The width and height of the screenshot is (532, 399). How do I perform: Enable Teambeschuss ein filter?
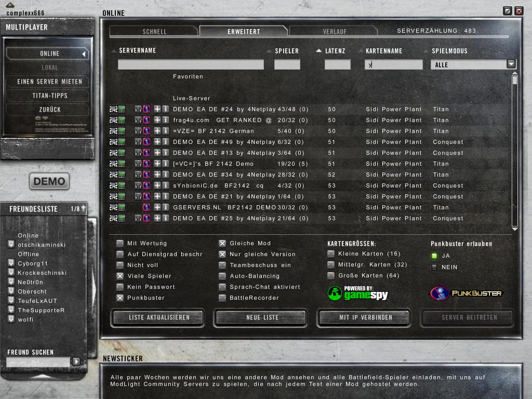[x=222, y=265]
